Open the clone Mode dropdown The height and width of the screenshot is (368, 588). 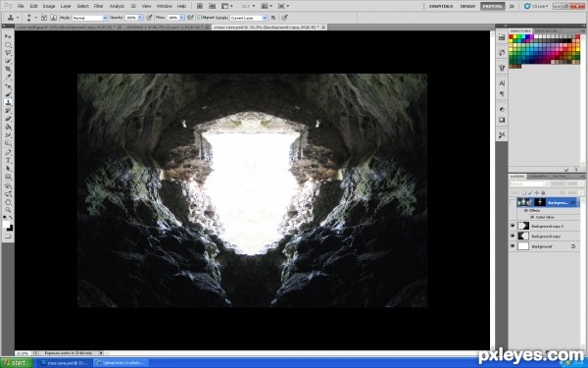89,18
